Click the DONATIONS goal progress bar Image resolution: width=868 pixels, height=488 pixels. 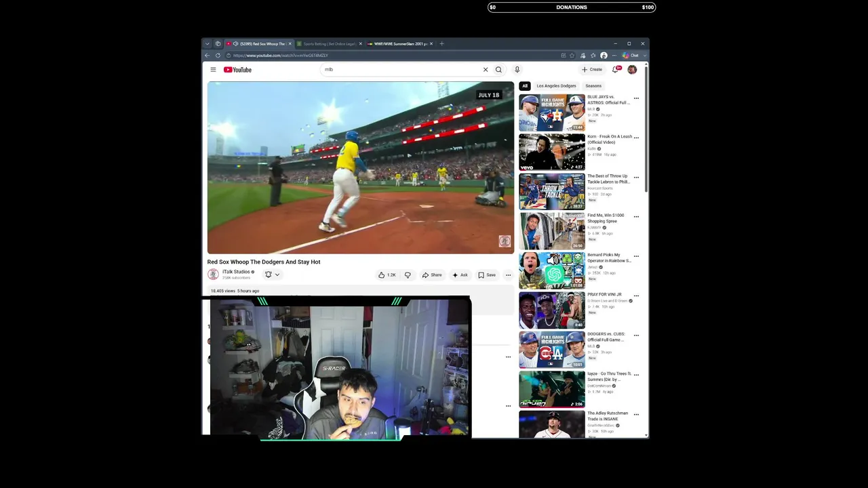[572, 7]
